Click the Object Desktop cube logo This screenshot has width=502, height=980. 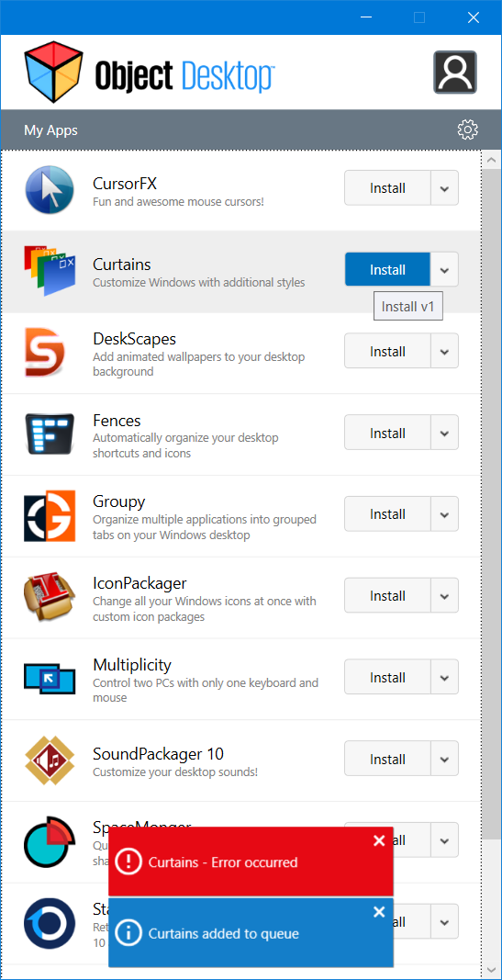[x=54, y=72]
